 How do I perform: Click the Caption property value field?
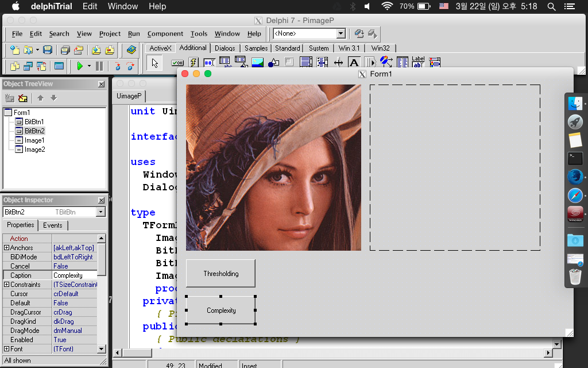click(x=75, y=275)
